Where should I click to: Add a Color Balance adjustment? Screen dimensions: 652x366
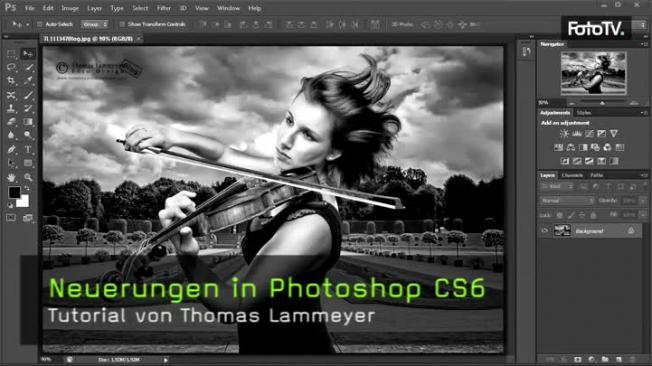click(x=570, y=147)
